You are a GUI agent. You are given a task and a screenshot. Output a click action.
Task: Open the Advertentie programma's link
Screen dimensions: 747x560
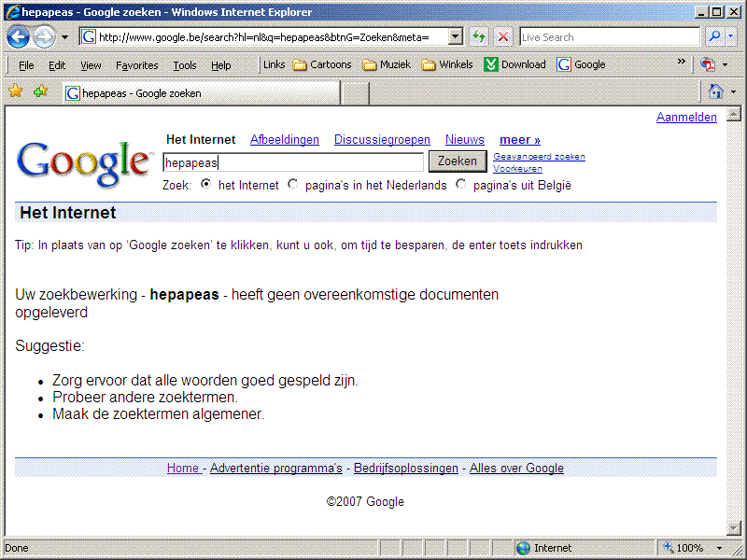pyautogui.click(x=275, y=469)
